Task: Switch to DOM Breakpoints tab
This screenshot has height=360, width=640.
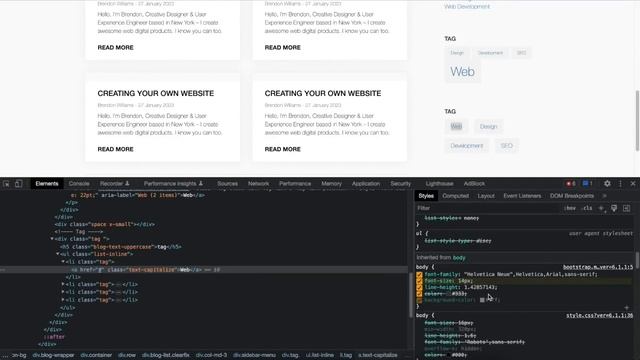Action: coord(572,196)
